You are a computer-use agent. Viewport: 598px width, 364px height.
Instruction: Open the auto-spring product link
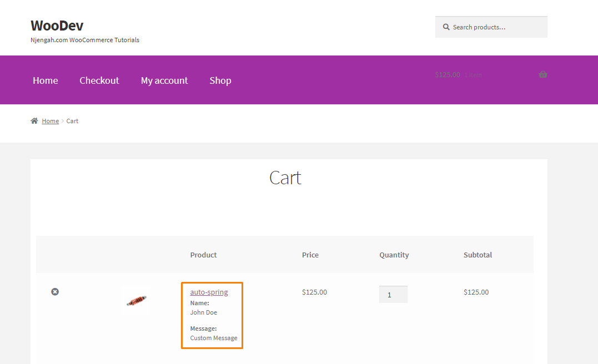[x=209, y=292]
